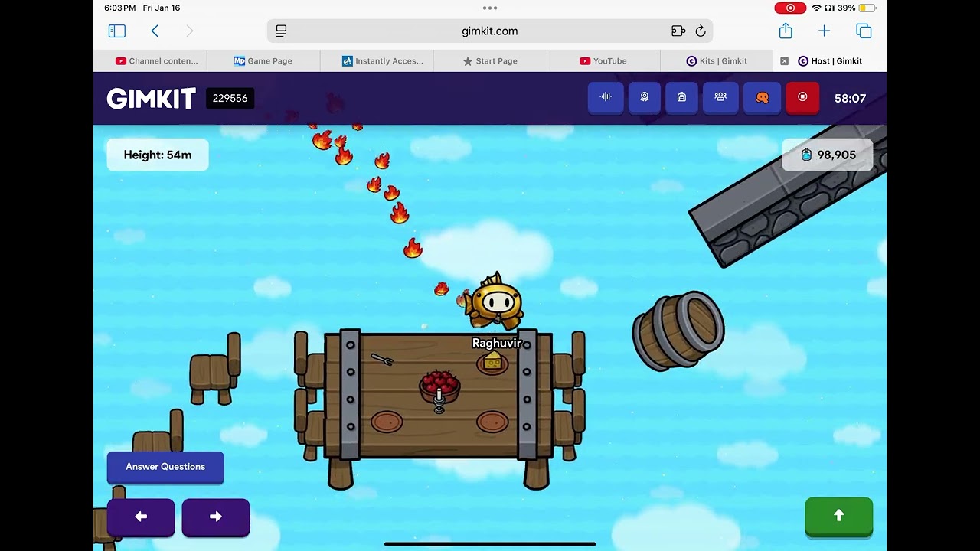Image resolution: width=980 pixels, height=551 pixels.
Task: Tap the Wi-Fi status icon
Action: click(x=816, y=8)
